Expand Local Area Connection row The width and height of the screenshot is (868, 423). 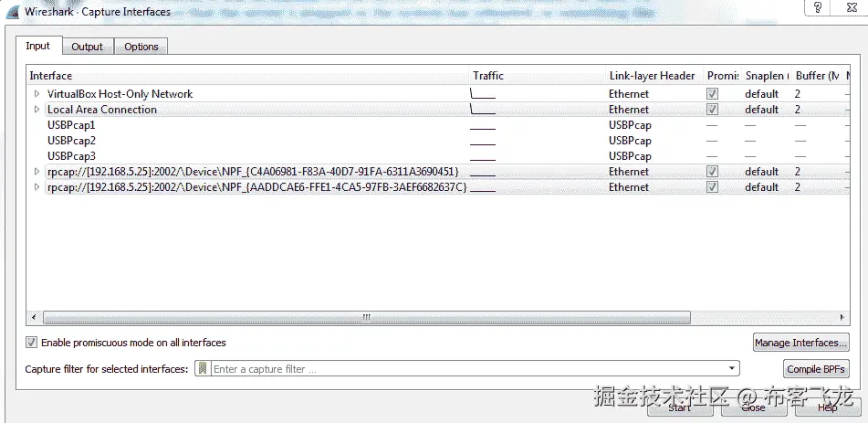(x=37, y=110)
